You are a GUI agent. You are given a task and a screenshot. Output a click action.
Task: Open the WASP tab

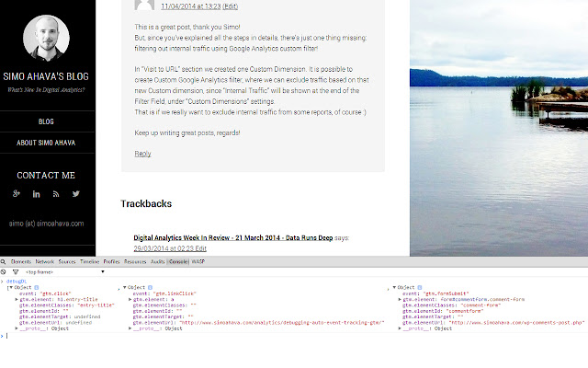198,261
